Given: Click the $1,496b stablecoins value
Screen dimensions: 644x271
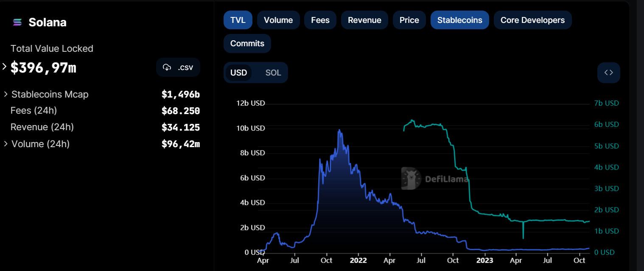Looking at the screenshot, I should click(x=181, y=94).
